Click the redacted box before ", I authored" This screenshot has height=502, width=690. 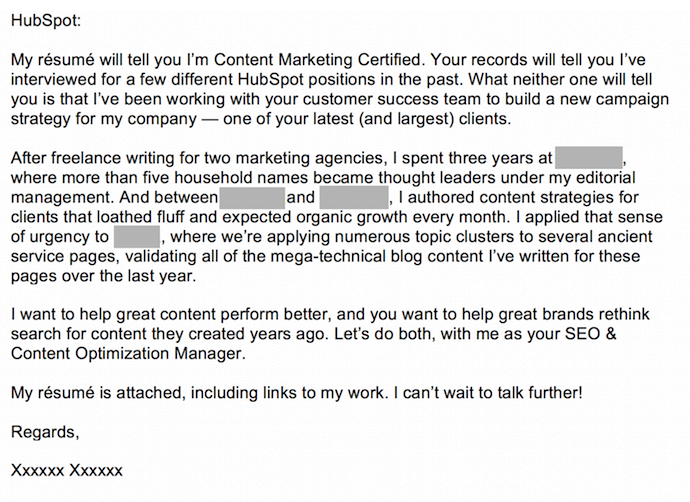(355, 198)
